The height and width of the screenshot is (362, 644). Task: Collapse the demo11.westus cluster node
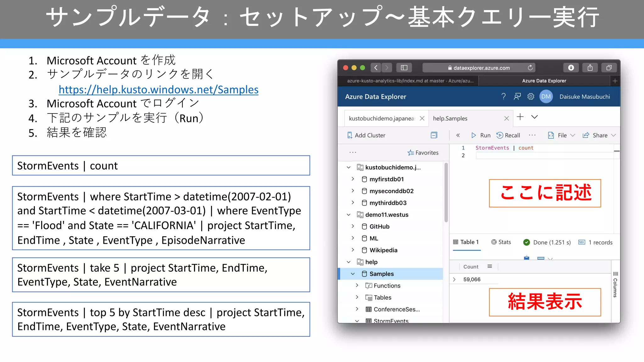coord(348,215)
